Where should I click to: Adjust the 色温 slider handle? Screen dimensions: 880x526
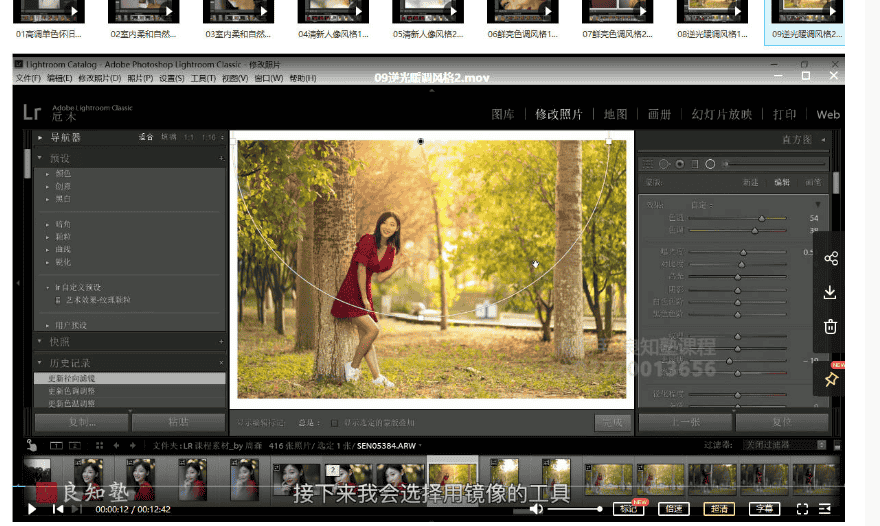coord(762,218)
